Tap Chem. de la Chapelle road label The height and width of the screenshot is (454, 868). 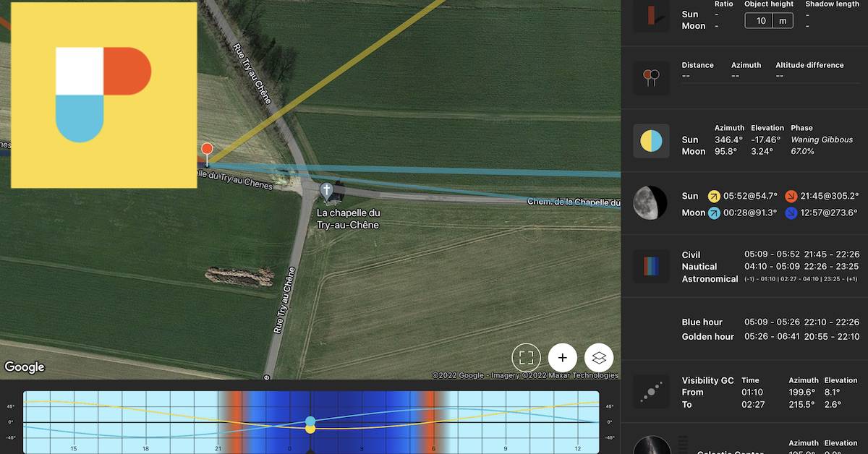pyautogui.click(x=574, y=202)
